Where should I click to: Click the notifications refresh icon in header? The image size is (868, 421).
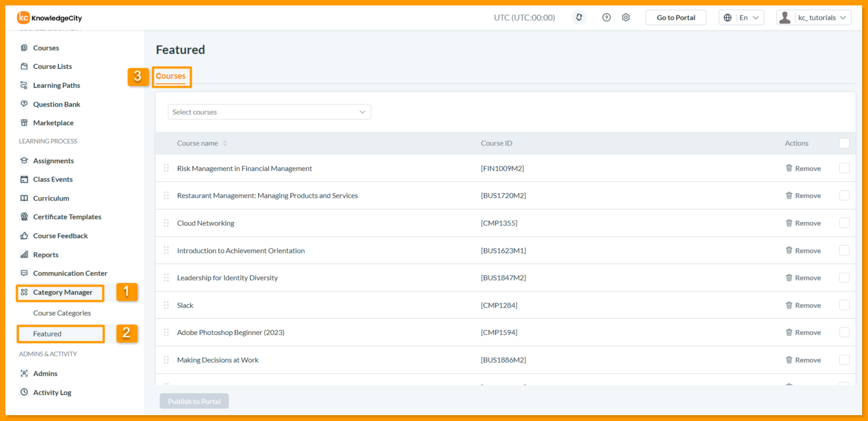click(x=579, y=18)
